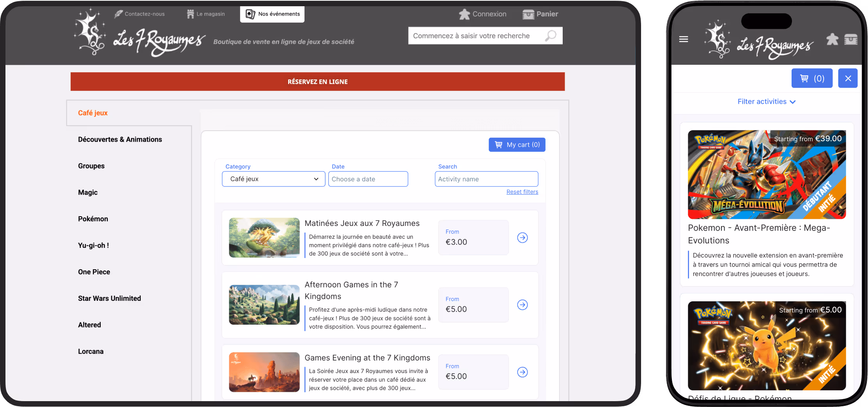The height and width of the screenshot is (407, 868).
Task: Click the Reset filters link
Action: click(522, 192)
